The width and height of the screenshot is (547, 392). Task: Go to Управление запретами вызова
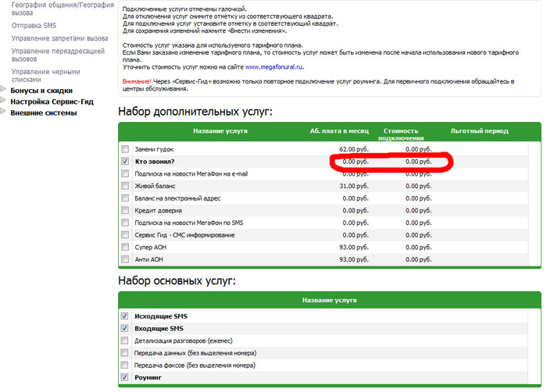click(59, 38)
